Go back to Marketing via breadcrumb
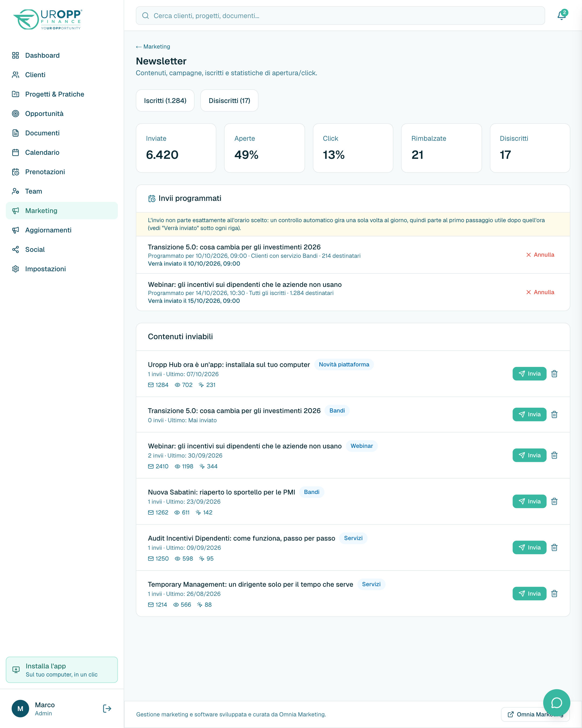Image resolution: width=582 pixels, height=728 pixels. coord(153,47)
